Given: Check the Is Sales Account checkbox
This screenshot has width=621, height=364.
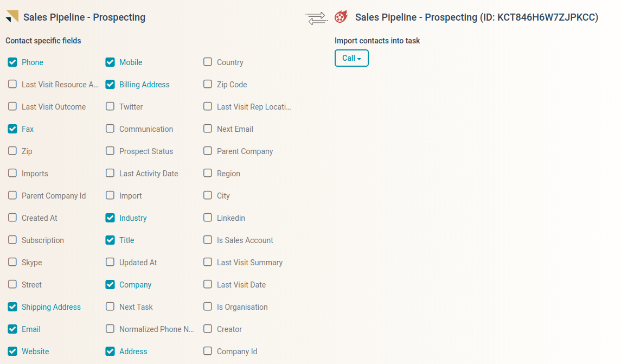Looking at the screenshot, I should 208,240.
